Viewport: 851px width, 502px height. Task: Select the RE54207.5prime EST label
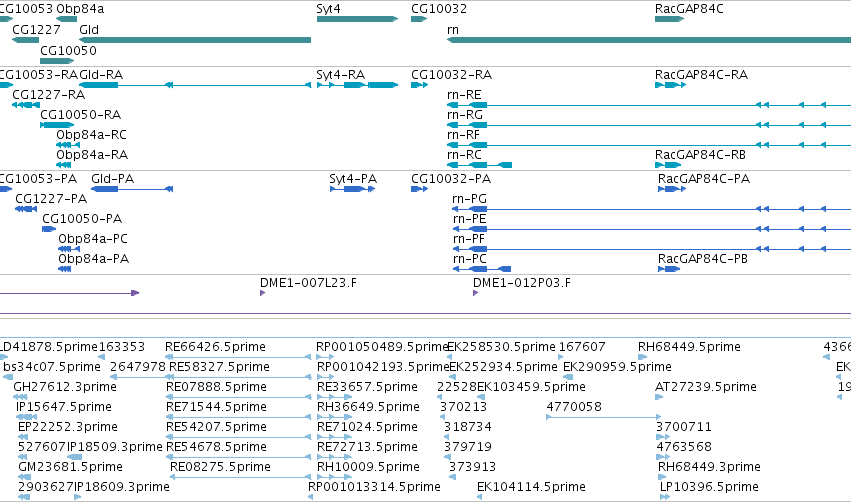pos(216,427)
